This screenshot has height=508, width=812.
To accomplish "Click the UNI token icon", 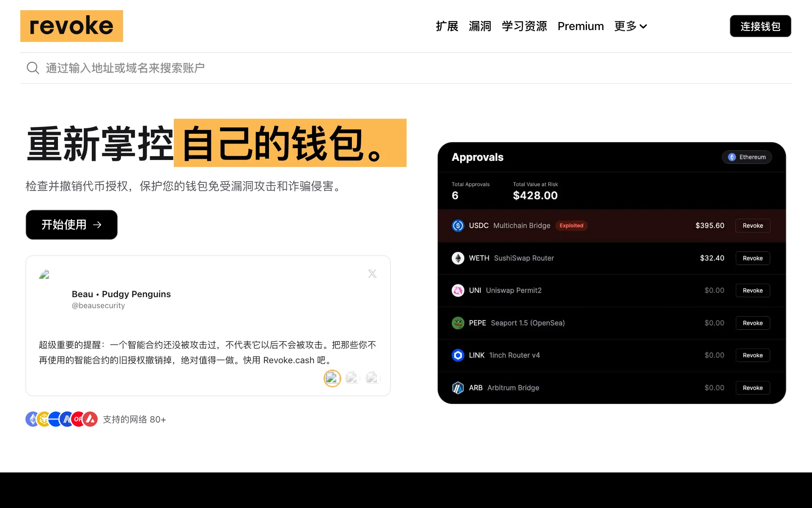I will [458, 290].
